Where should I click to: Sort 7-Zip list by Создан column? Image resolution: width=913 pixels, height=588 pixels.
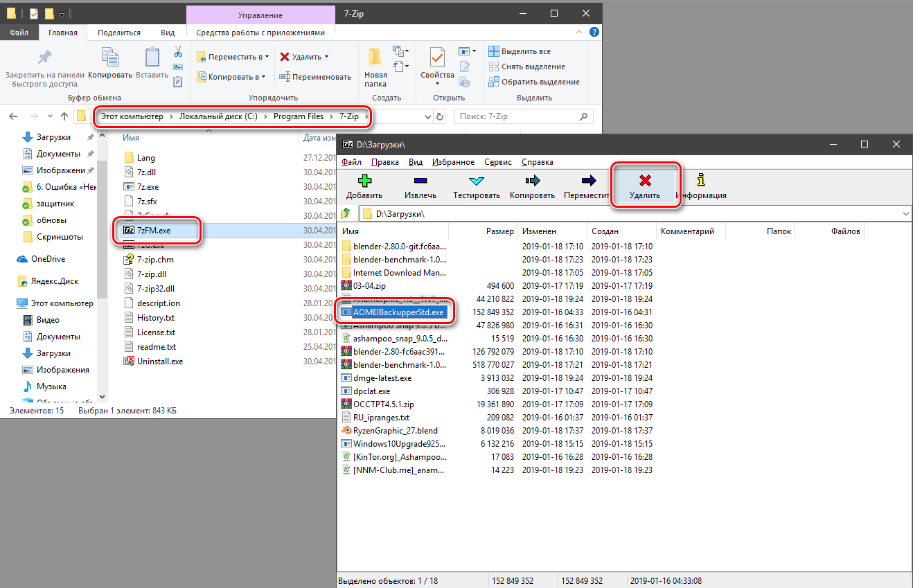click(622, 231)
